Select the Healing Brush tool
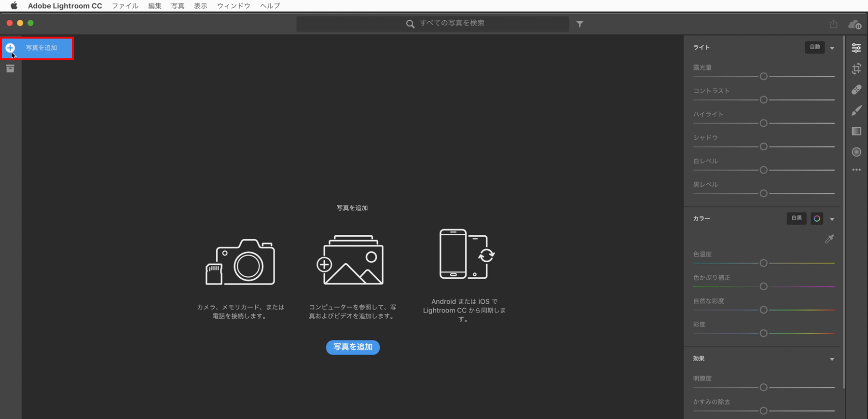 tap(856, 90)
